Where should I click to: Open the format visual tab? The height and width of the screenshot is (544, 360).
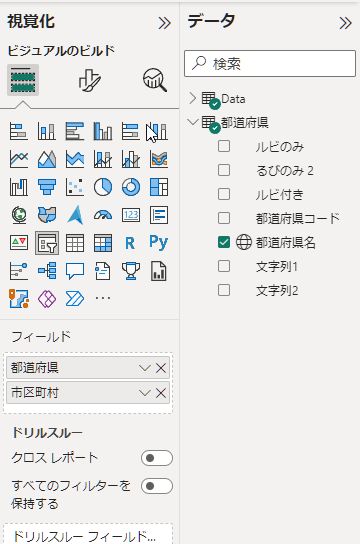tap(89, 80)
